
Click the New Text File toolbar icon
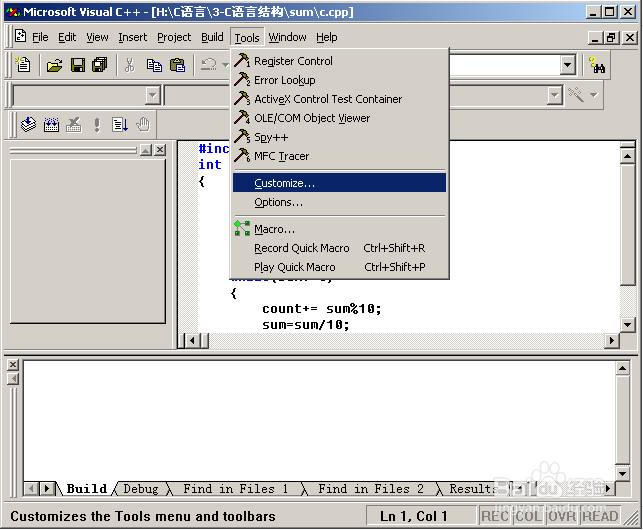[x=23, y=65]
